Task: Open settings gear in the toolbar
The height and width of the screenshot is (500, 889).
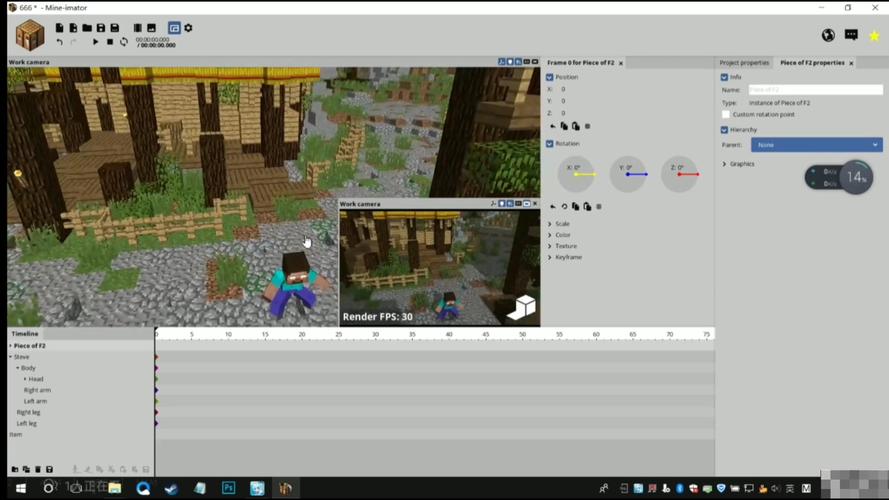Action: pos(188,28)
